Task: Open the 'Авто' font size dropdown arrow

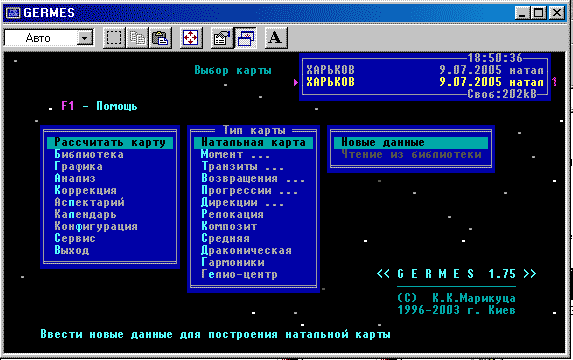Action: pos(85,38)
